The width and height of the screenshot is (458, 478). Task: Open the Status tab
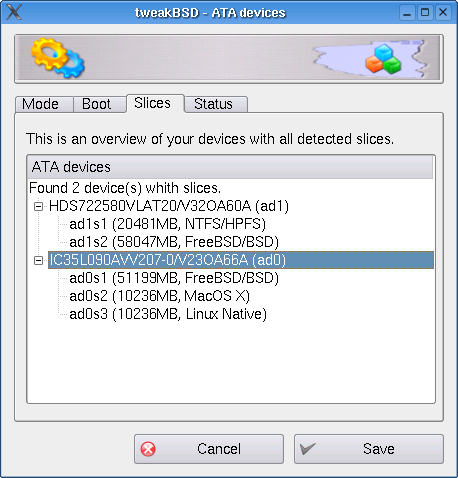(216, 104)
